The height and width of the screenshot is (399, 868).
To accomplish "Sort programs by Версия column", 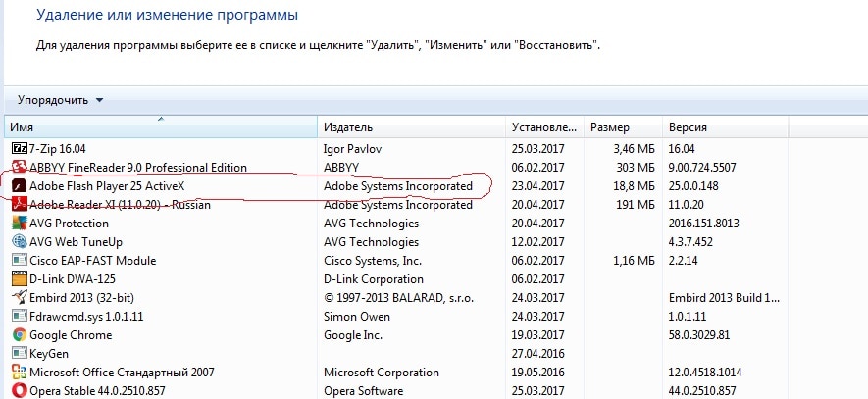I will 725,127.
